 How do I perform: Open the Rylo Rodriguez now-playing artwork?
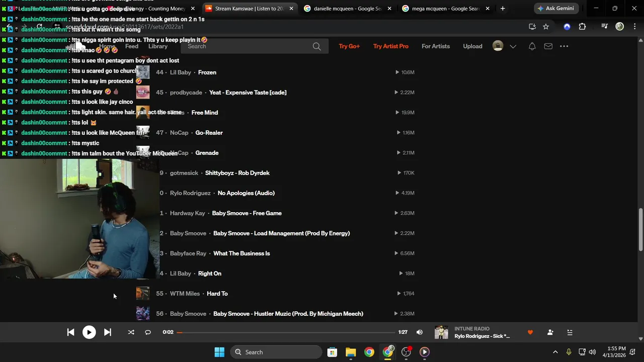441,332
